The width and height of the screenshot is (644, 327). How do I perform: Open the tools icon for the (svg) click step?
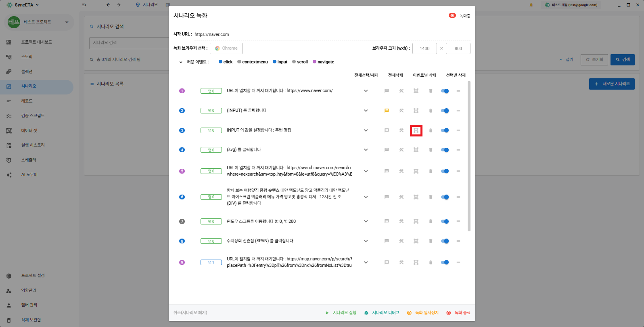click(401, 150)
